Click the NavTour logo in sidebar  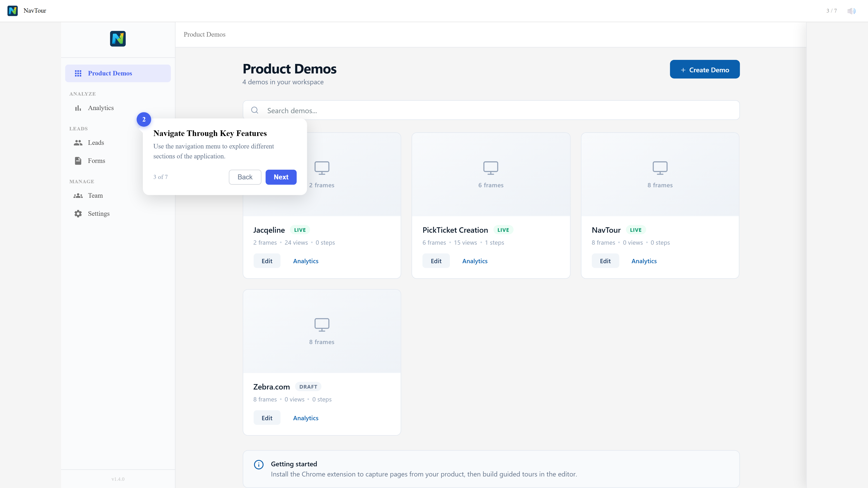coord(118,39)
